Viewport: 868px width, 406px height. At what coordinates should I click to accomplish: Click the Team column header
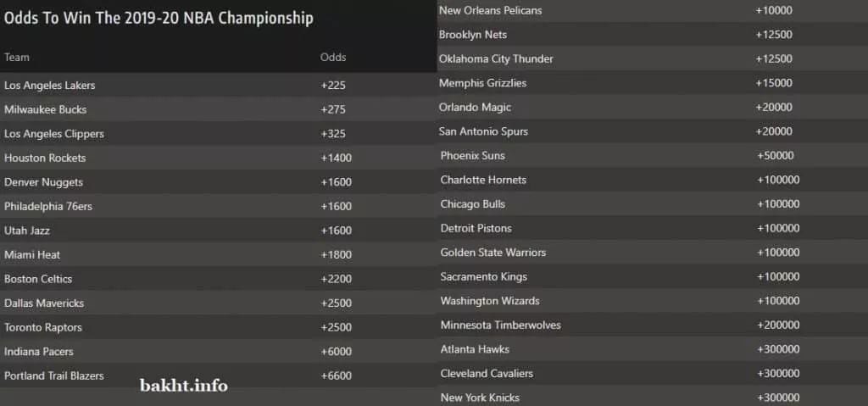(x=17, y=58)
